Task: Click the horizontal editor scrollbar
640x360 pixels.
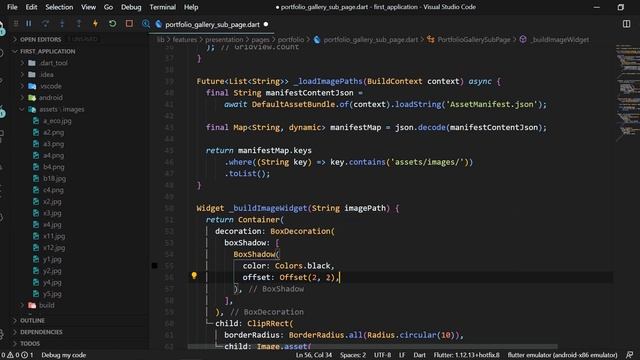Action: [x=372, y=347]
